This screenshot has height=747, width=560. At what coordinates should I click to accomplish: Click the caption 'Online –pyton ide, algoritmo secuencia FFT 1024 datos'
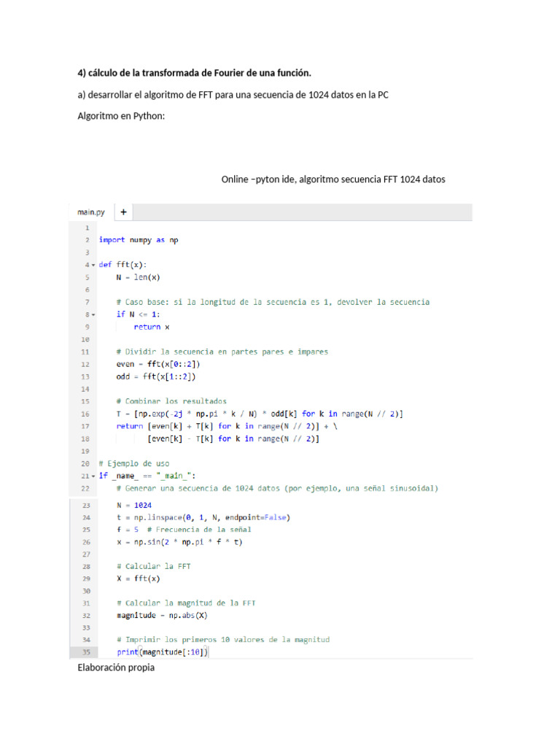coord(333,179)
